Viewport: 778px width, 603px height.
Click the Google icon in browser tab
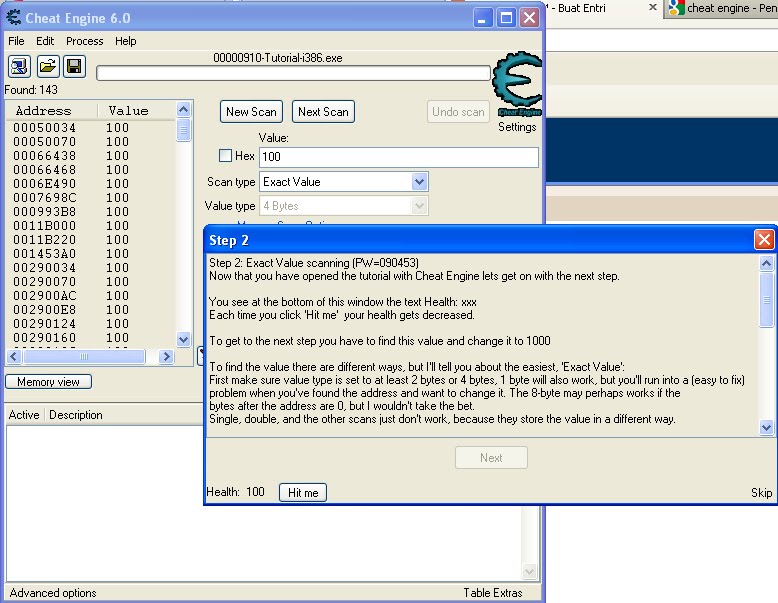[676, 7]
